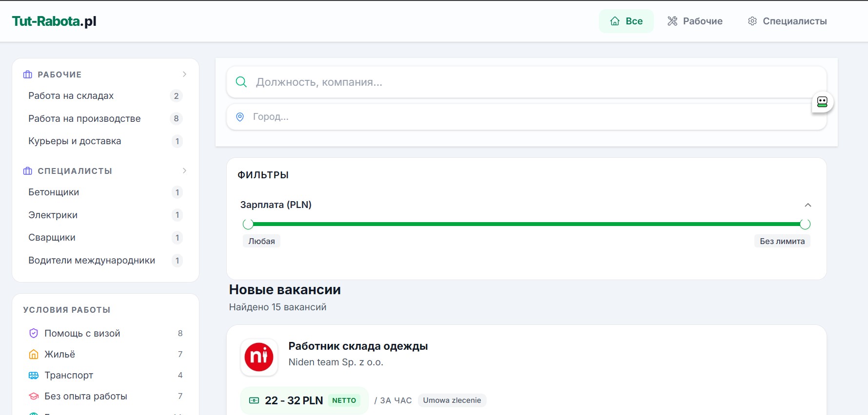Click the count badge 2 beside Работа на складах
Image resolution: width=868 pixels, height=415 pixels.
click(x=177, y=96)
